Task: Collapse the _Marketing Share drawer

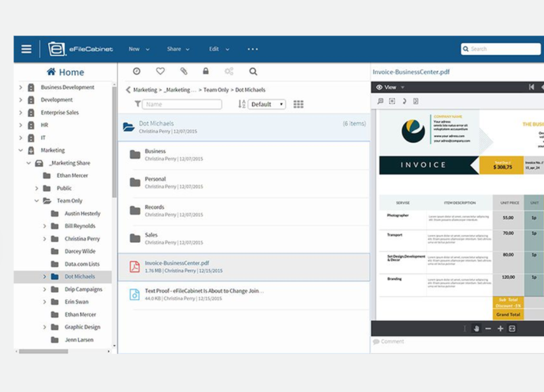Action: pyautogui.click(x=29, y=163)
